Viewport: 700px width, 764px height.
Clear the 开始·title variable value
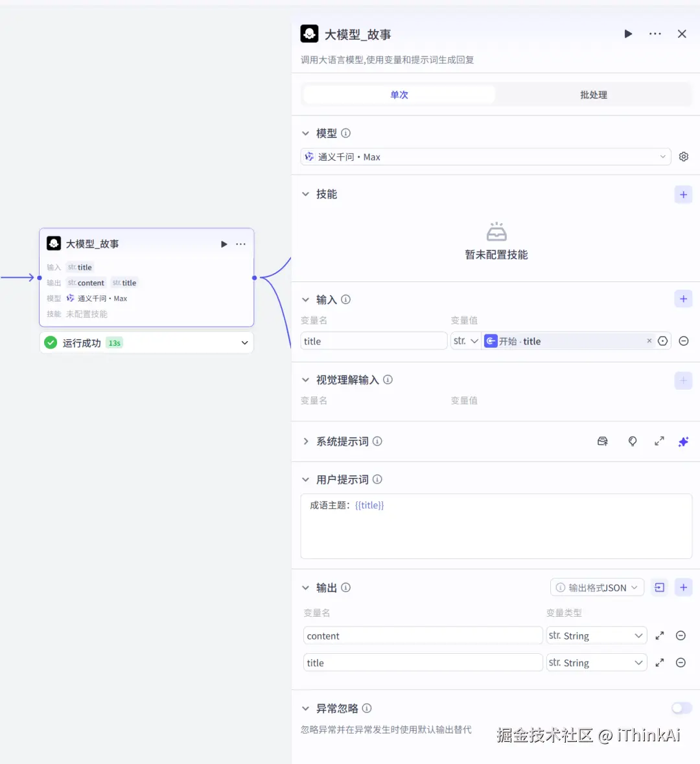[649, 340]
